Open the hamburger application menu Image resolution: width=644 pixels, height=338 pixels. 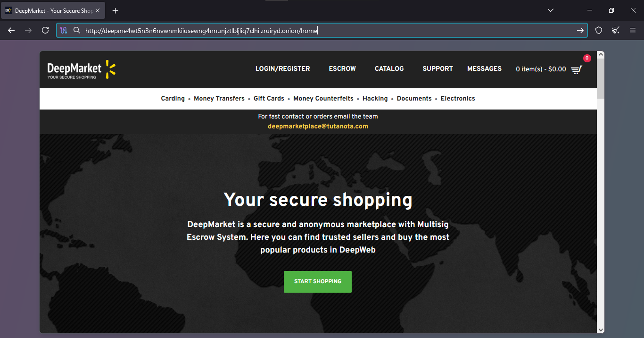(633, 30)
